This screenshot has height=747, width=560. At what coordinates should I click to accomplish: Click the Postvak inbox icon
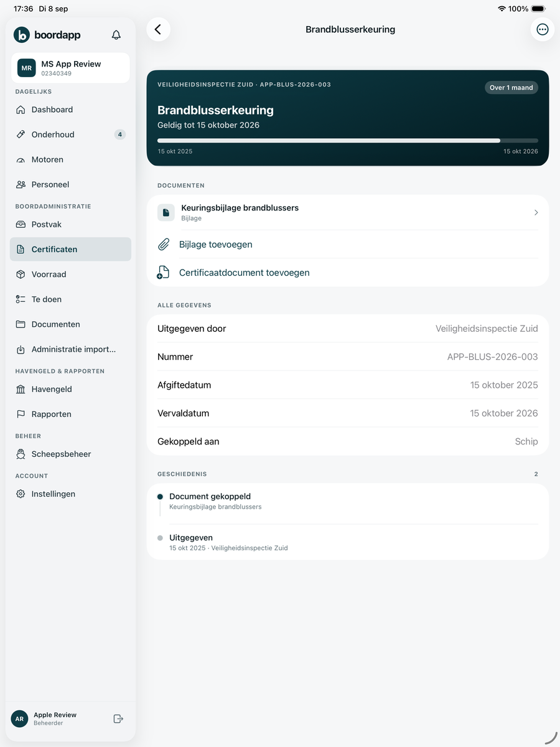click(21, 224)
